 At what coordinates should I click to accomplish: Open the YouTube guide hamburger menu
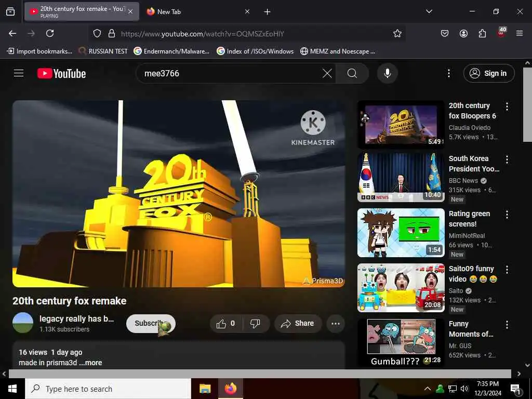19,73
